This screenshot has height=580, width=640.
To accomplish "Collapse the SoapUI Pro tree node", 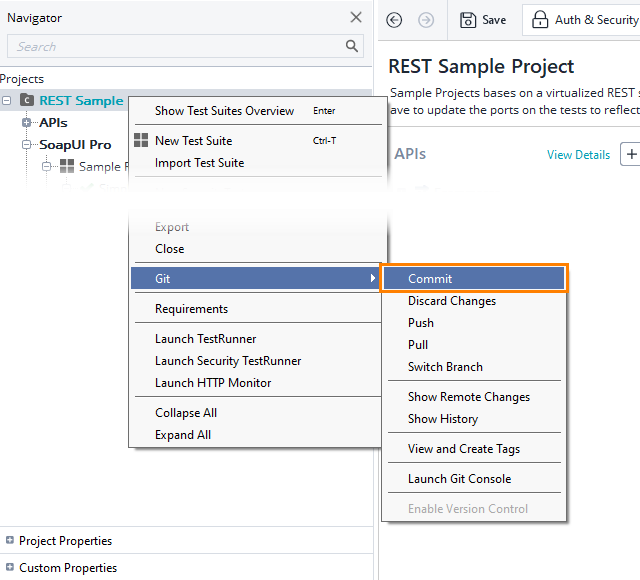I will pos(26,144).
